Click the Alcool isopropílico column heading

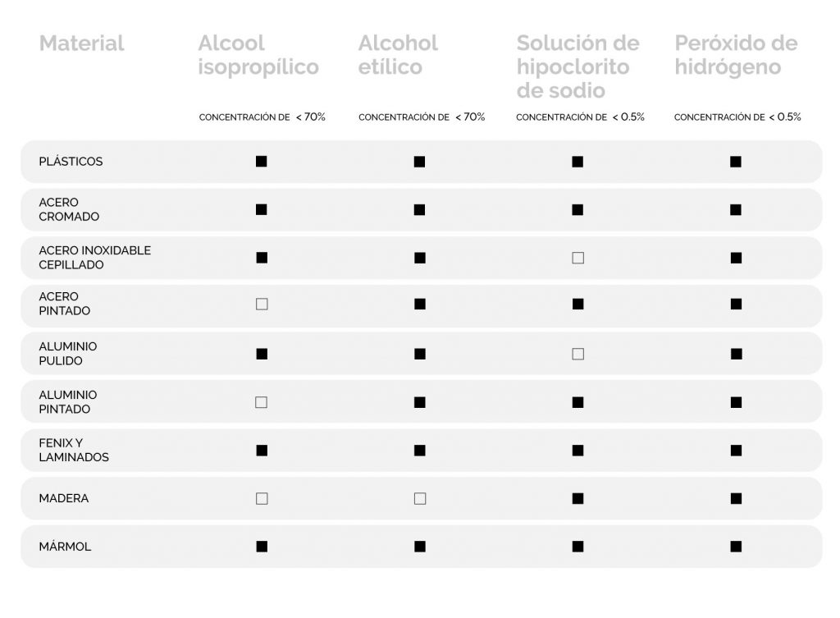pyautogui.click(x=258, y=55)
